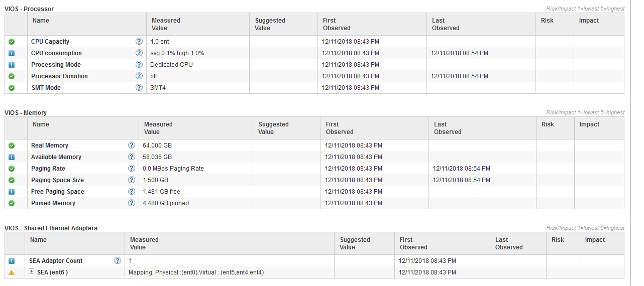Open help icon for CPU Capacity

click(139, 42)
